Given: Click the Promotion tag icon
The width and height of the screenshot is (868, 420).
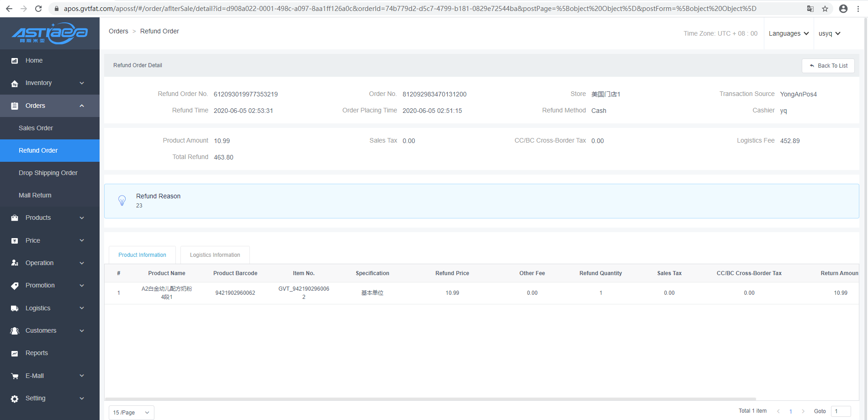Looking at the screenshot, I should 15,286.
